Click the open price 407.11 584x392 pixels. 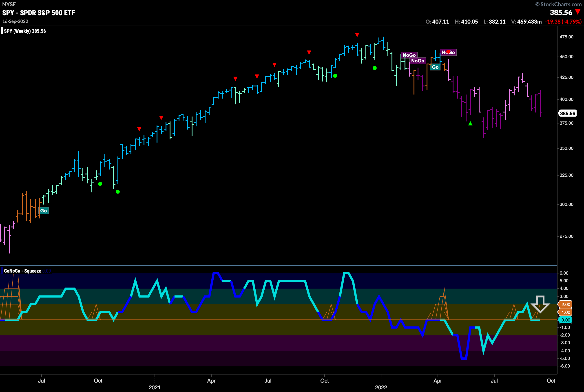[x=441, y=22]
